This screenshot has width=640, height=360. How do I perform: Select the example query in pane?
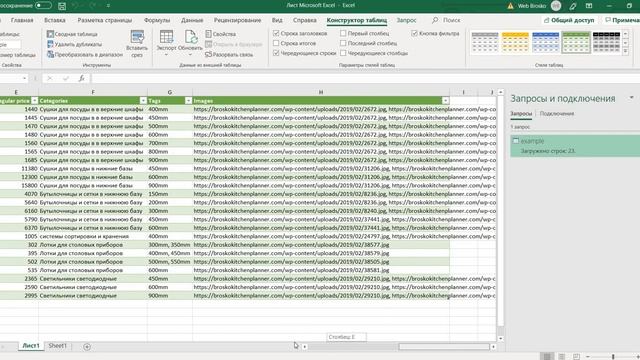pyautogui.click(x=575, y=146)
